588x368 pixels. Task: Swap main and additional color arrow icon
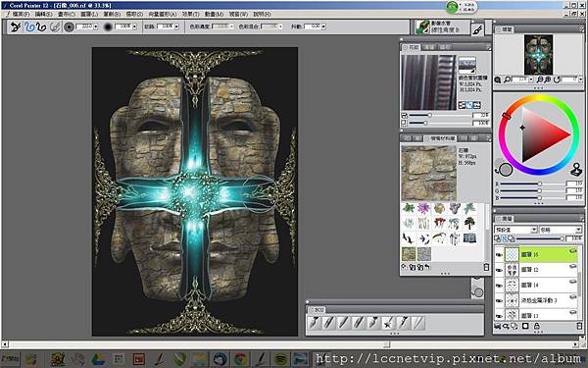497,171
